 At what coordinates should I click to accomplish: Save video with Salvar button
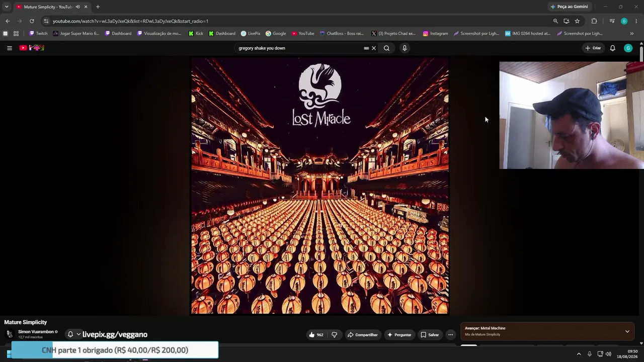click(x=430, y=334)
